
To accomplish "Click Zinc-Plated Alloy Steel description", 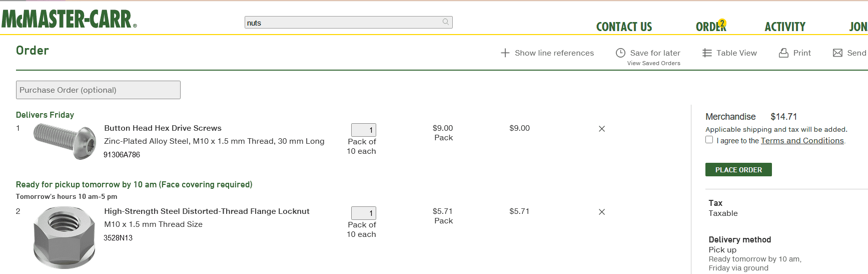I will [214, 141].
